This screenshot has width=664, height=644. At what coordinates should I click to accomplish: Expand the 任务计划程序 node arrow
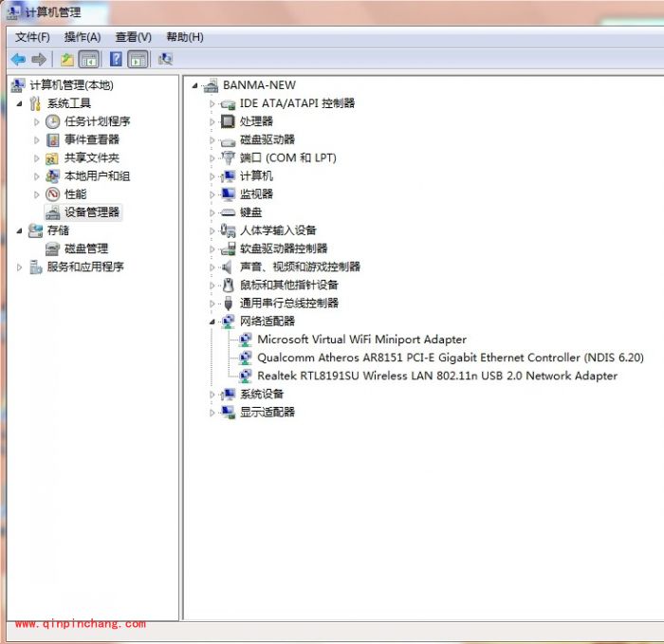[x=36, y=122]
